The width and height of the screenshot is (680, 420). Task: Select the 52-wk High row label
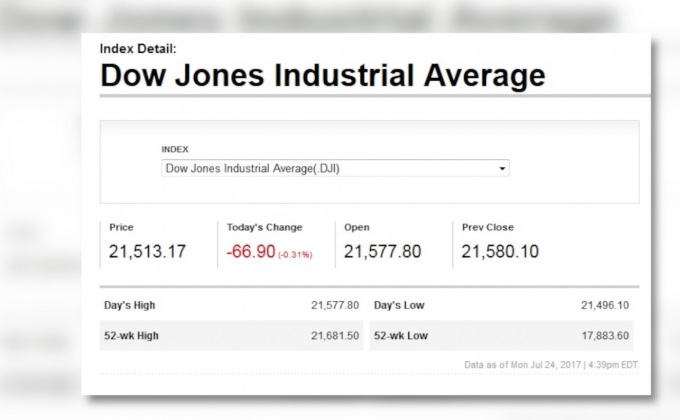click(x=131, y=336)
